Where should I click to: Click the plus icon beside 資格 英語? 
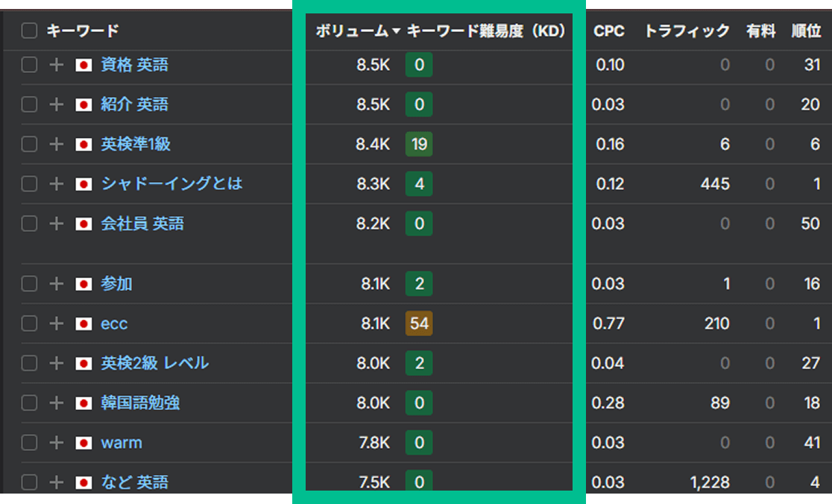coord(56,65)
